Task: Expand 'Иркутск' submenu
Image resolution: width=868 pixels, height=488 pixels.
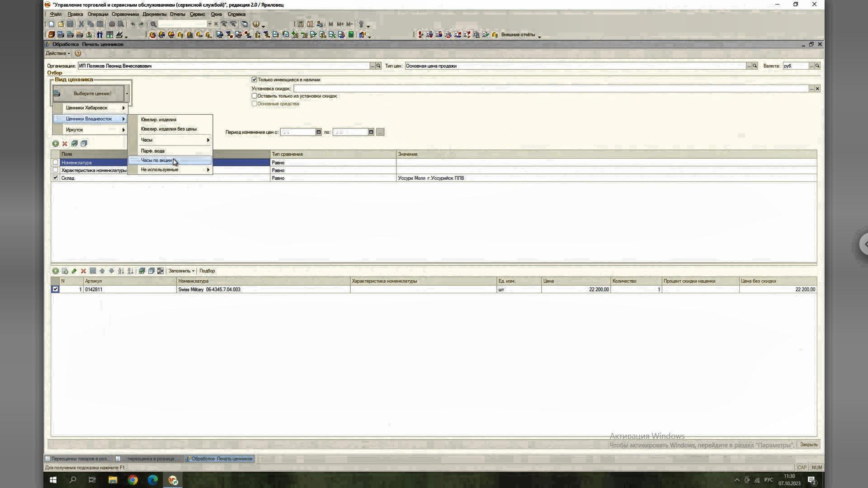Action: [x=91, y=130]
